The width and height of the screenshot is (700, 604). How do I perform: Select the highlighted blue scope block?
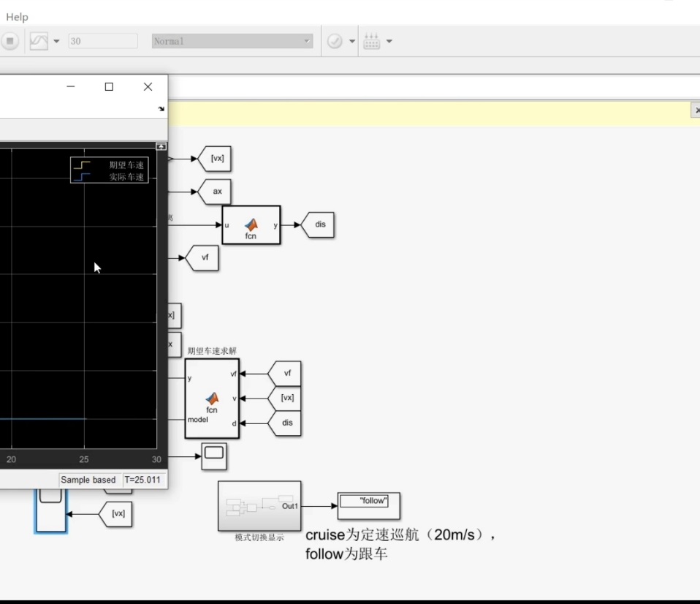[x=51, y=510]
